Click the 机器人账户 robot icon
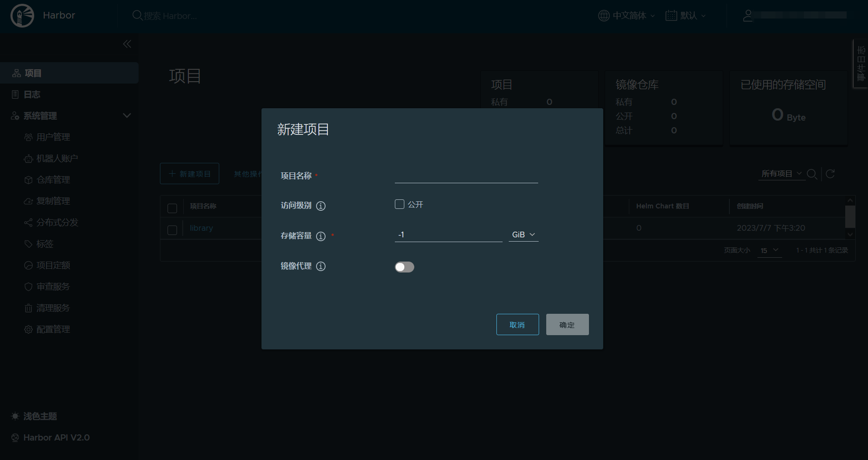 coord(28,159)
